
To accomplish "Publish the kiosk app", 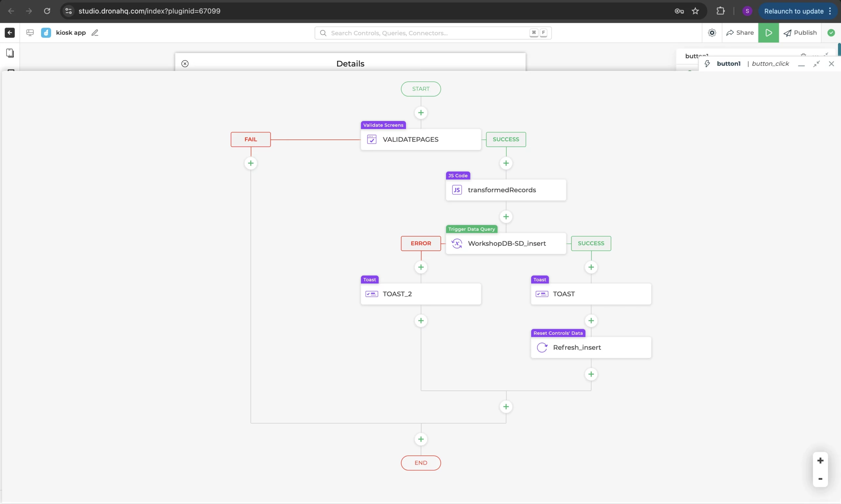I will 800,32.
